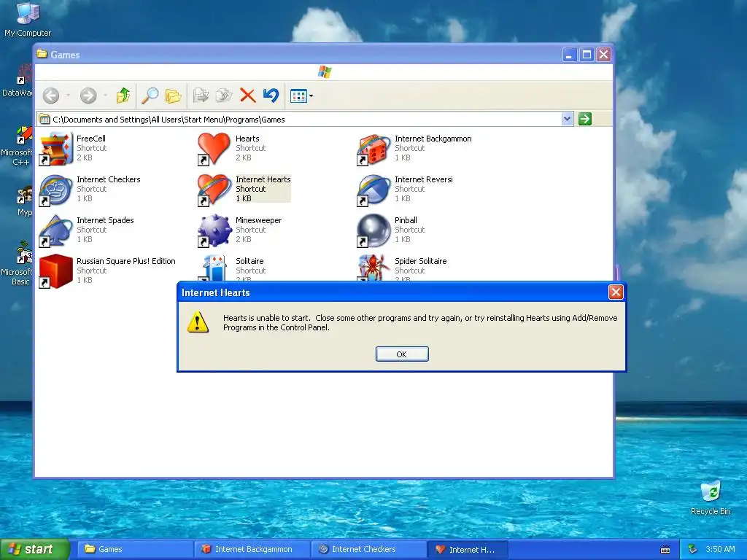Select the Internet Backgammon dice icon

click(373, 149)
